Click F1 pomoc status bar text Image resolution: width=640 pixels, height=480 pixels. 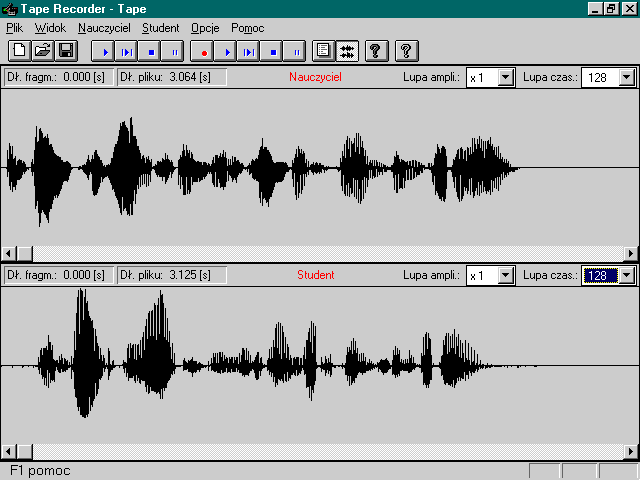pyautogui.click(x=40, y=471)
